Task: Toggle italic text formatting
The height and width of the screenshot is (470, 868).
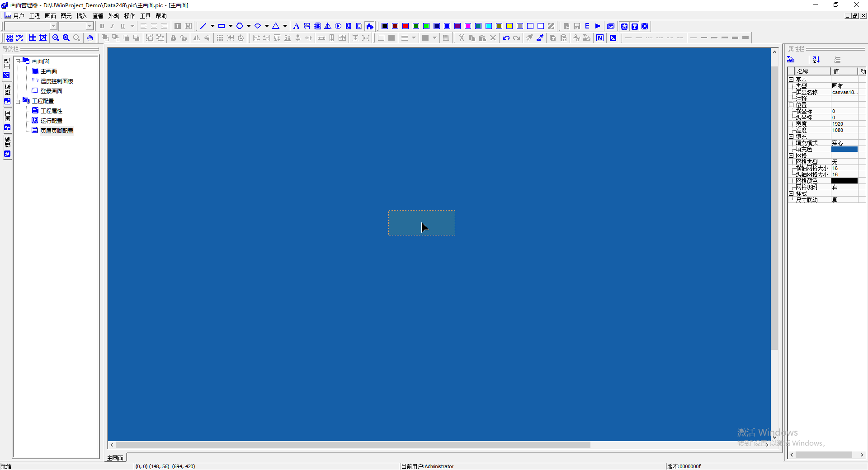Action: point(112,26)
